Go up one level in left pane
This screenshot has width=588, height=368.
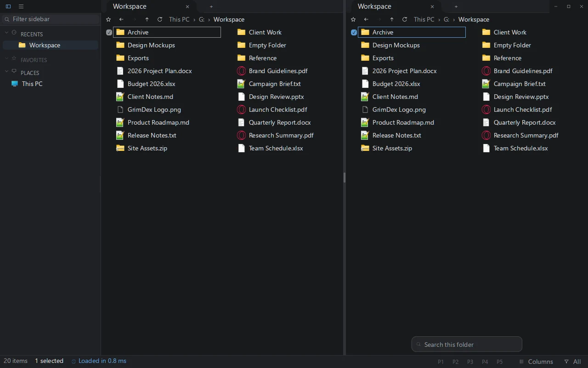click(x=147, y=19)
